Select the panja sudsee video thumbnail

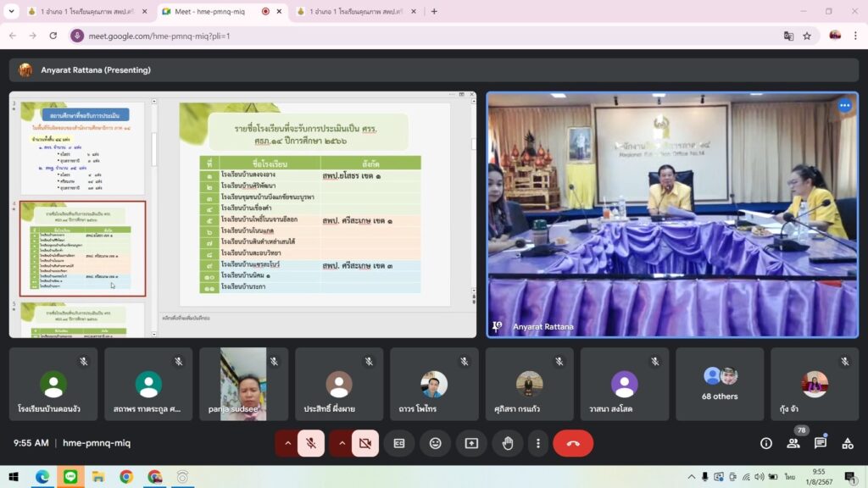tap(243, 384)
